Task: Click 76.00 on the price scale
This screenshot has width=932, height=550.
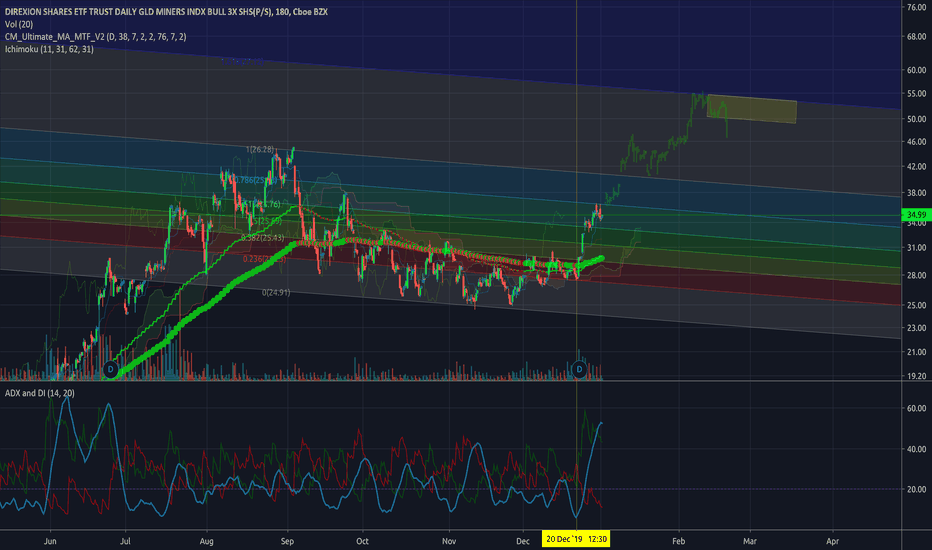Action: [917, 7]
